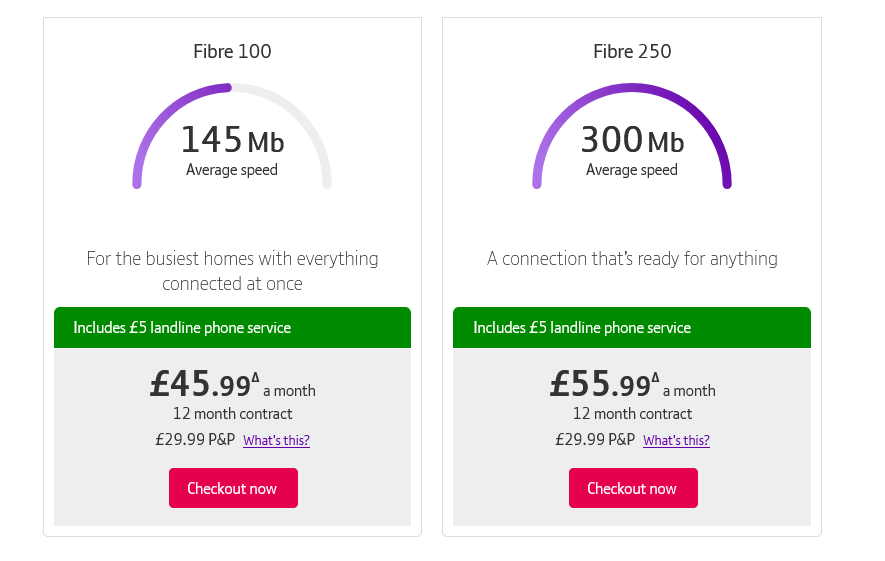Click the busiest homes description text
Viewport: 885px width, 561px height.
click(233, 271)
